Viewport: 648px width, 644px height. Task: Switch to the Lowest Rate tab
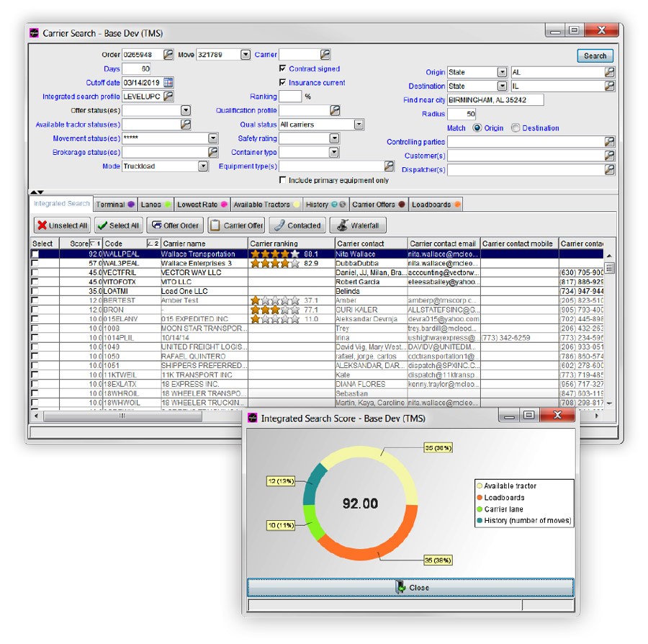tap(201, 205)
